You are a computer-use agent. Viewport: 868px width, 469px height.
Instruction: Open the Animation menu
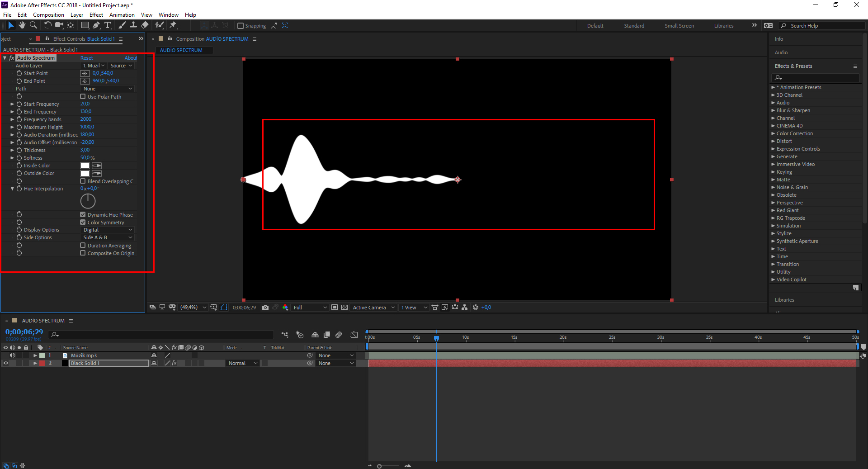tap(122, 15)
